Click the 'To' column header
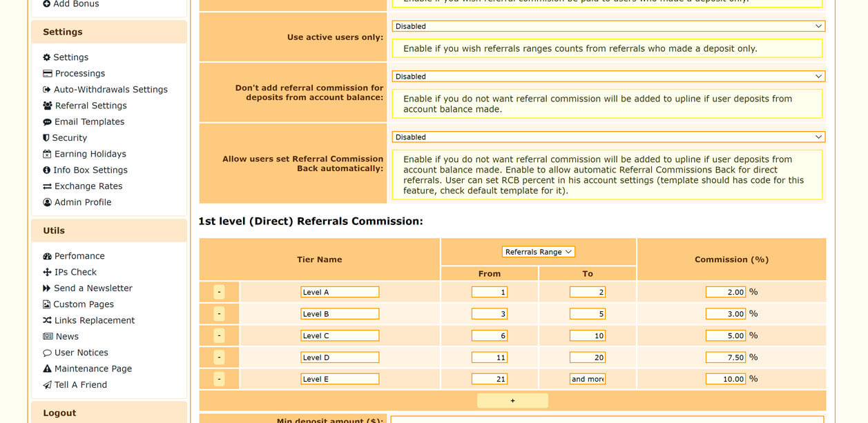Screen dimensions: 868x423 (x=588, y=274)
